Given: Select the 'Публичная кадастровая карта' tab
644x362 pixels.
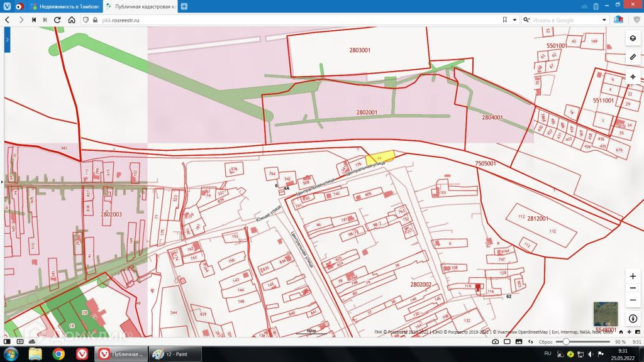Looking at the screenshot, I should coord(140,6).
